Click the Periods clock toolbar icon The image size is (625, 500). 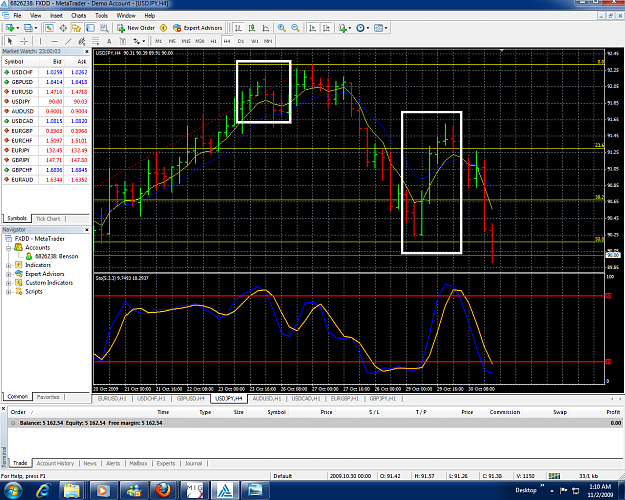coord(360,28)
